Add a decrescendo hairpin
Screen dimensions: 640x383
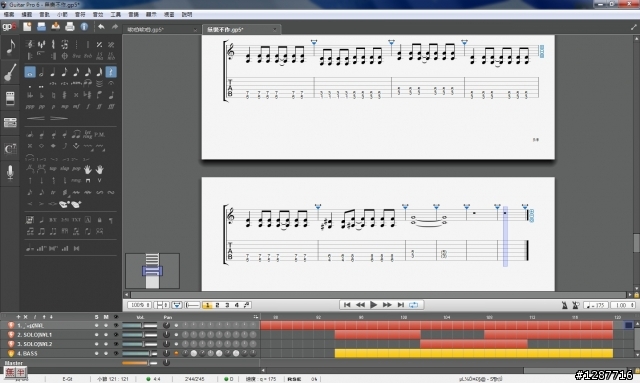click(59, 118)
